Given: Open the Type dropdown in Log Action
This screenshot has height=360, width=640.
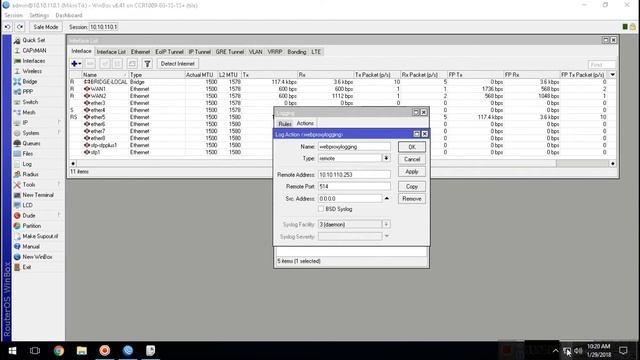Looking at the screenshot, I should (x=386, y=158).
